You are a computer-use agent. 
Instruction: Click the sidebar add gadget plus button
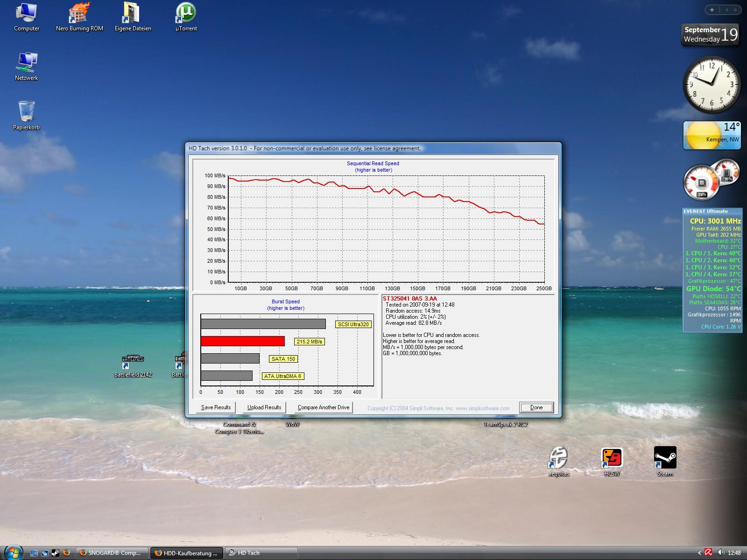pyautogui.click(x=712, y=9)
